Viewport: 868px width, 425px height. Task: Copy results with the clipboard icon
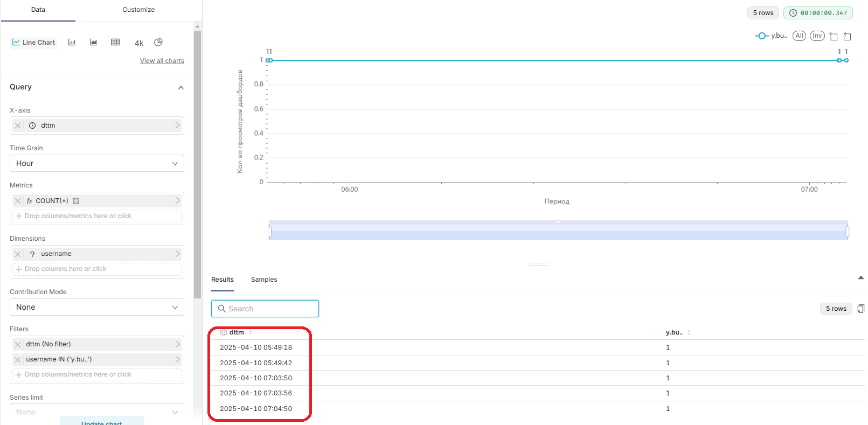click(861, 309)
